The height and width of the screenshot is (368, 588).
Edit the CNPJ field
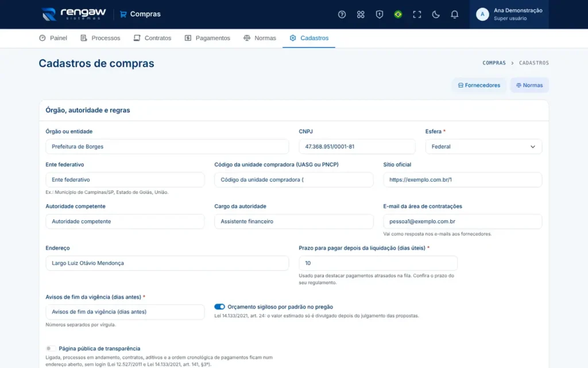coord(357,147)
